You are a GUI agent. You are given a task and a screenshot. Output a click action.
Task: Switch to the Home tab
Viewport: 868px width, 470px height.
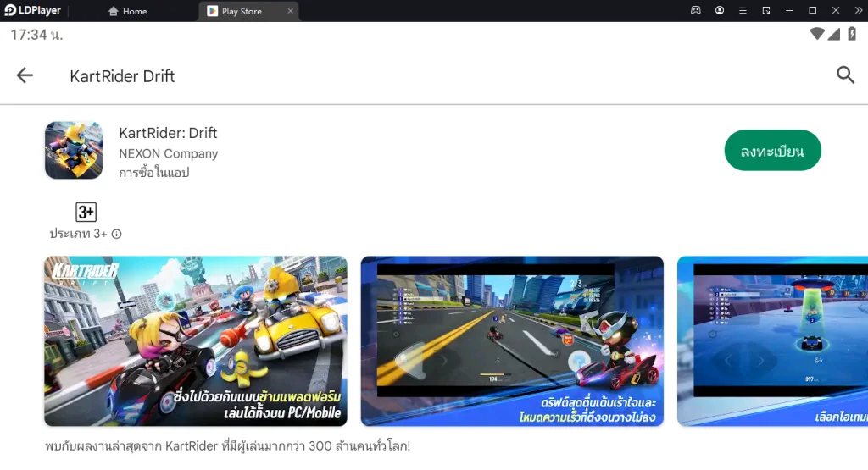point(128,11)
